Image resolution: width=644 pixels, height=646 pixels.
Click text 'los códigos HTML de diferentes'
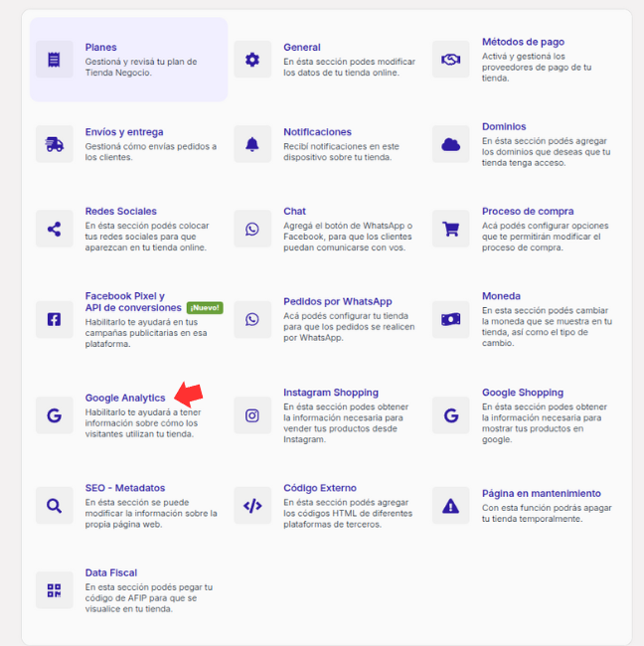click(x=348, y=514)
